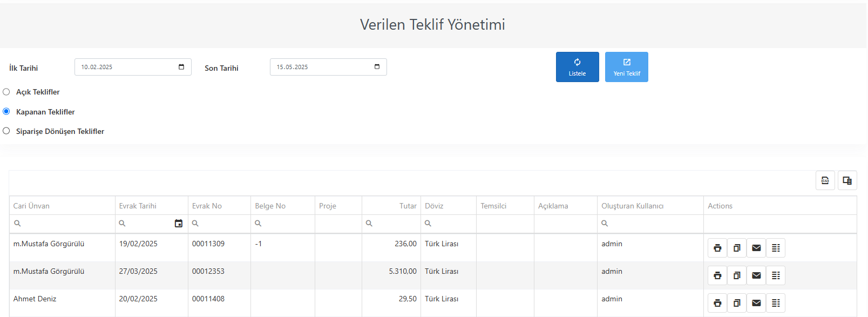Select Siparişe Dönüşen Teklifler option
Screen dimensions: 868x317
click(x=6, y=131)
